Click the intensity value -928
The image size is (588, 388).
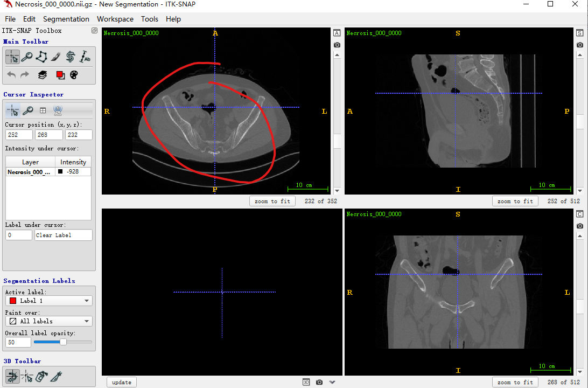point(73,171)
